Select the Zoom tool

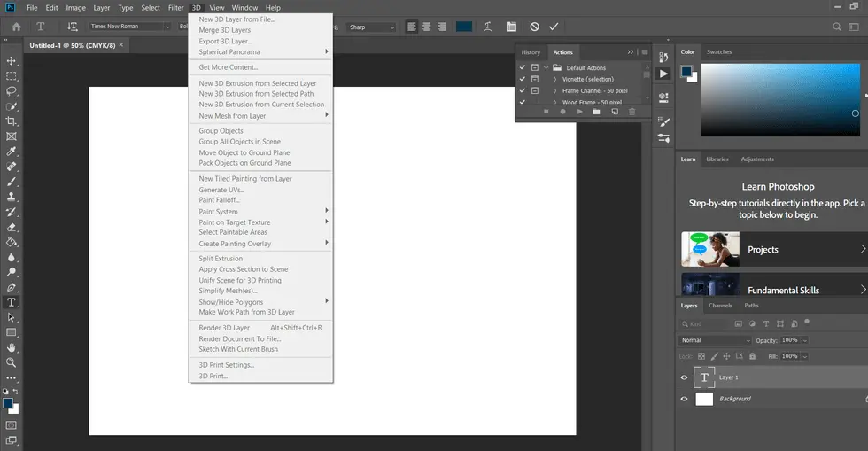tap(11, 362)
